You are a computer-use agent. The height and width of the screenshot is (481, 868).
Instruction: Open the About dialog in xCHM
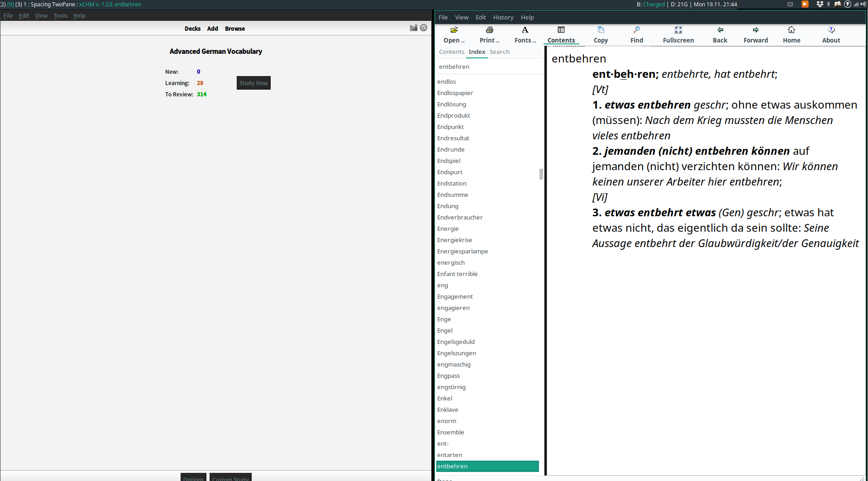click(x=831, y=34)
